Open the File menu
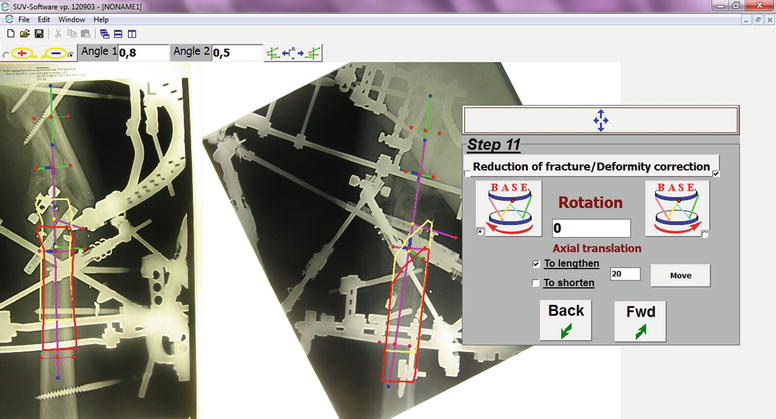Viewport: 776px width, 419px height. tap(23, 19)
